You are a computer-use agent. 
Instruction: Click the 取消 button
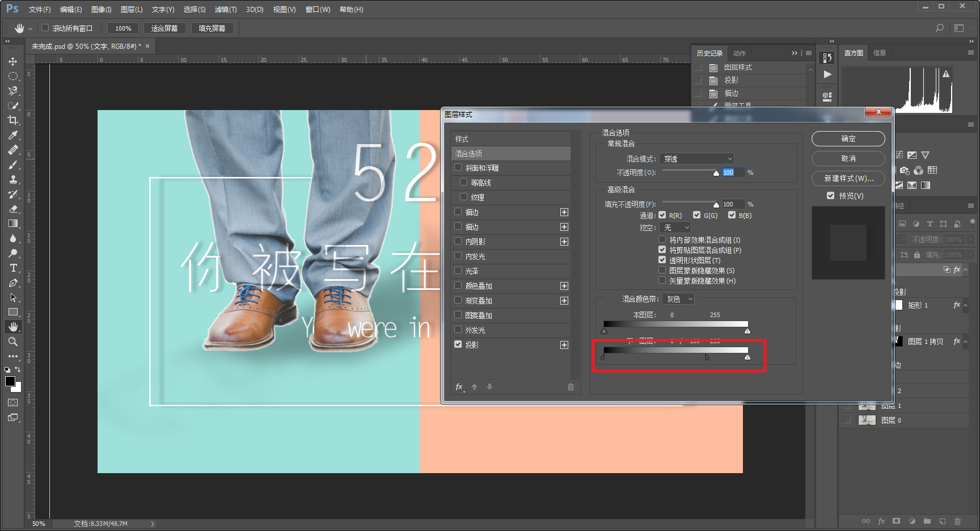[x=848, y=158]
